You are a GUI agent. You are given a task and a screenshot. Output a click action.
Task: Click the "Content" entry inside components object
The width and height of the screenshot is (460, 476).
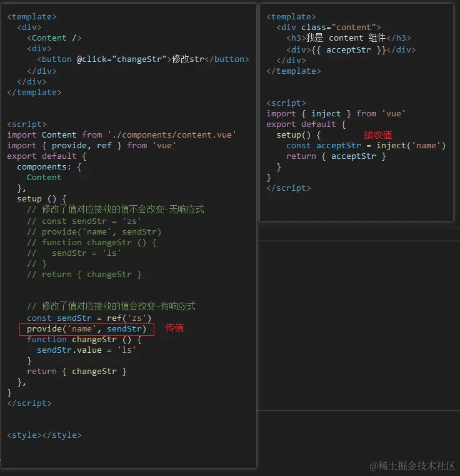pos(44,177)
